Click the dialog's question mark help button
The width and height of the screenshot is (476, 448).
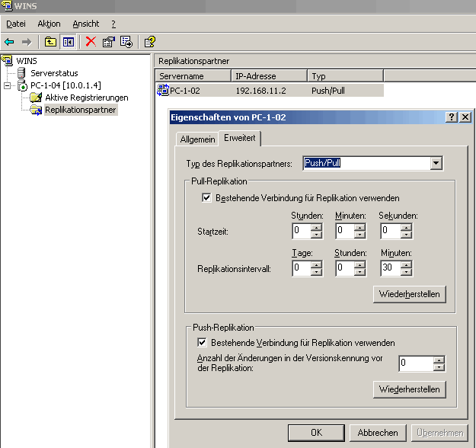452,117
